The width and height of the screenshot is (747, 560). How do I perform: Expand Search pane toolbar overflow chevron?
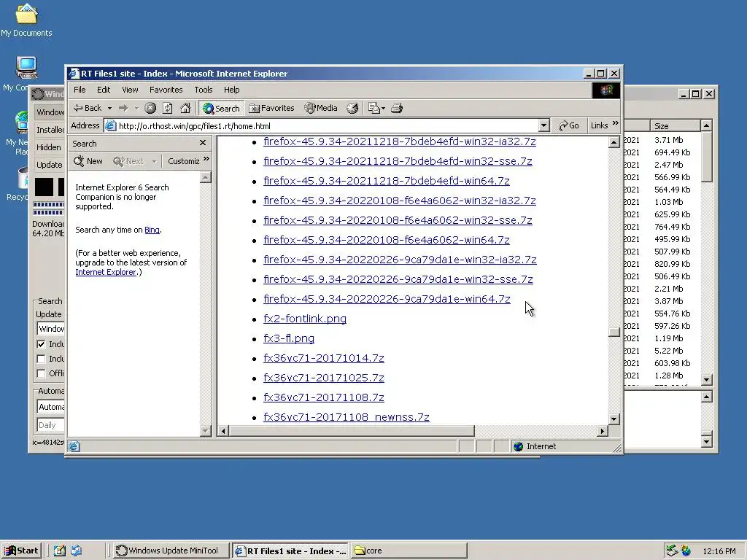pyautogui.click(x=206, y=159)
